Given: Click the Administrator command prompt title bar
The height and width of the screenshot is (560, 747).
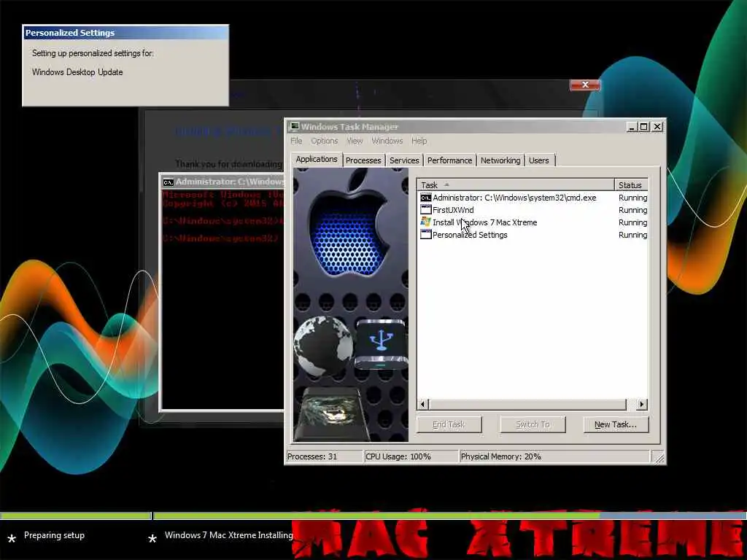Looking at the screenshot, I should [x=223, y=182].
